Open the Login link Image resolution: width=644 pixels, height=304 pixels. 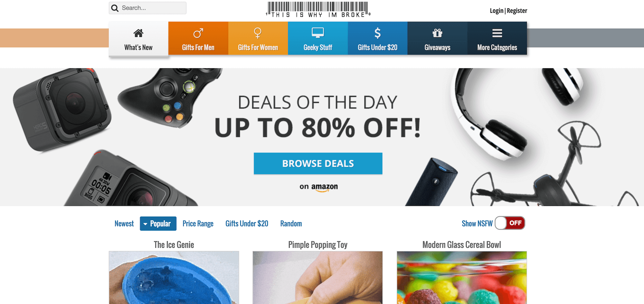click(x=497, y=11)
